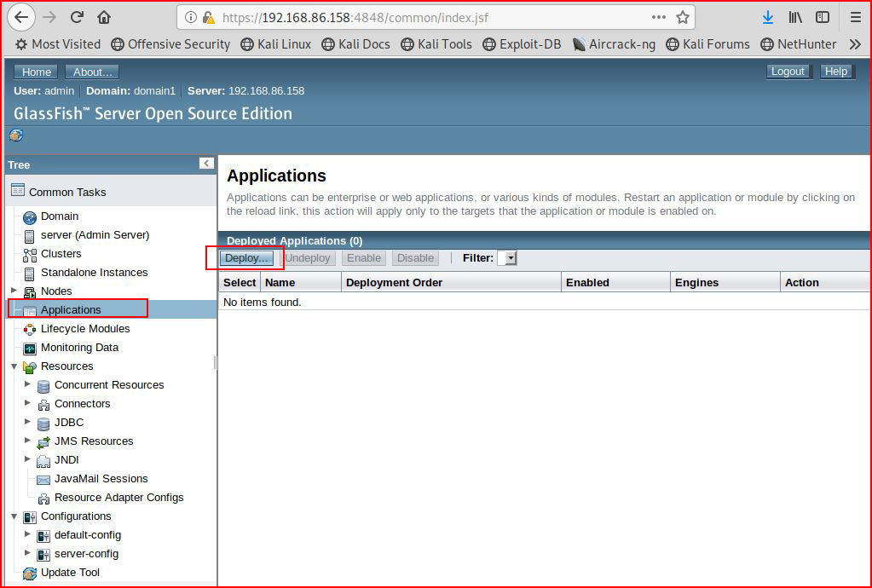872x588 pixels.
Task: Collapse the Tree panel with the arrow button
Action: [x=206, y=164]
